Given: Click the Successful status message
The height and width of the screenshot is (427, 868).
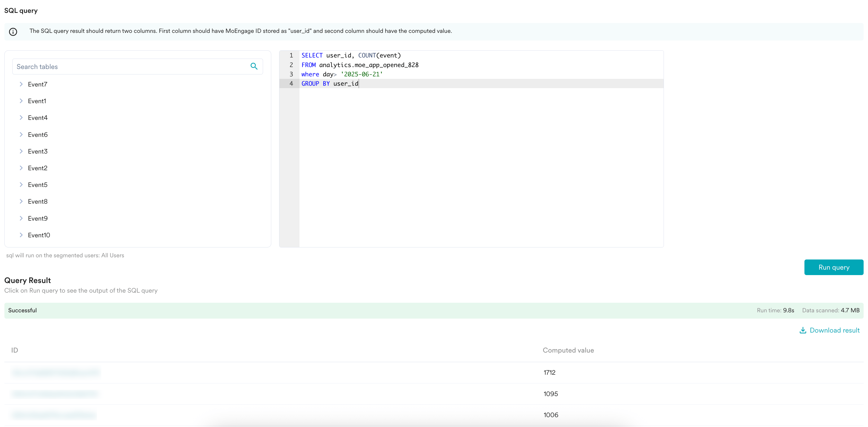Looking at the screenshot, I should [x=22, y=310].
